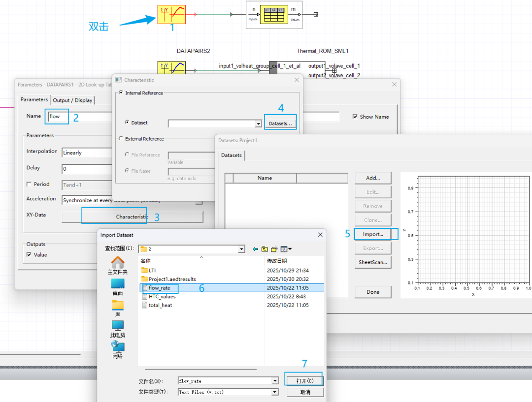Go back using the green arrow icon

pos(255,249)
